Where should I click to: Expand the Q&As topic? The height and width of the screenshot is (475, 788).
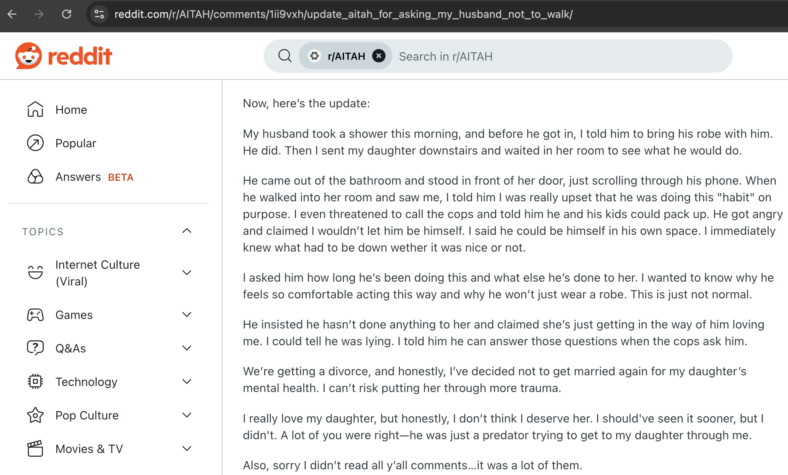pos(186,348)
